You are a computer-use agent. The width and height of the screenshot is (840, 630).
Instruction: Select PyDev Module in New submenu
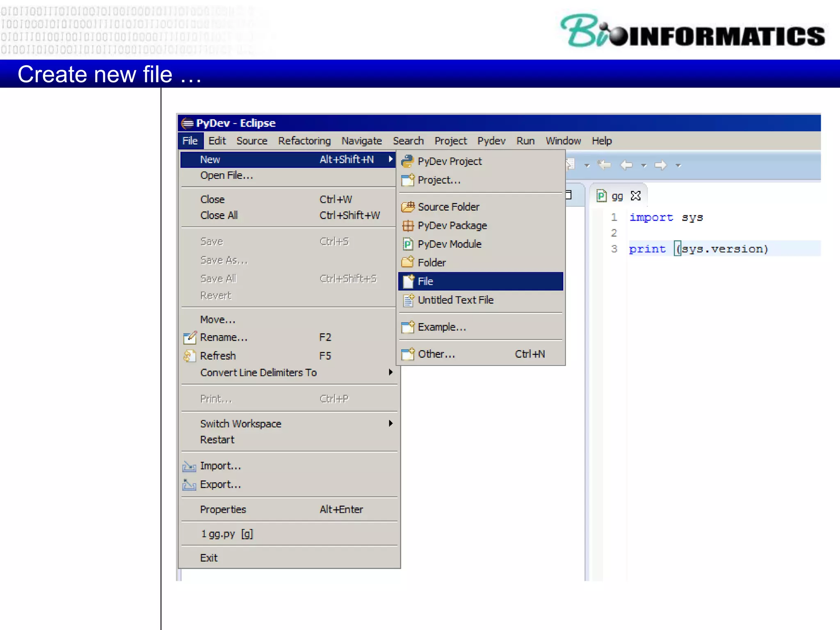[x=481, y=244]
